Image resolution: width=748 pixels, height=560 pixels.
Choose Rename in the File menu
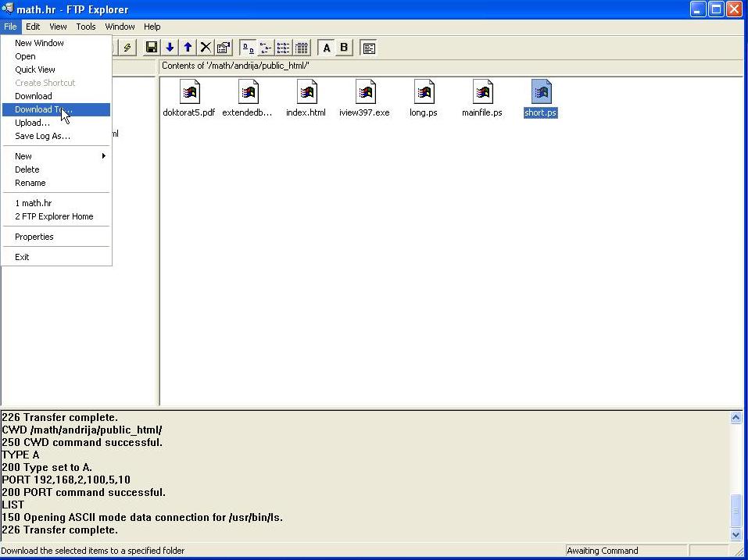click(x=56, y=183)
